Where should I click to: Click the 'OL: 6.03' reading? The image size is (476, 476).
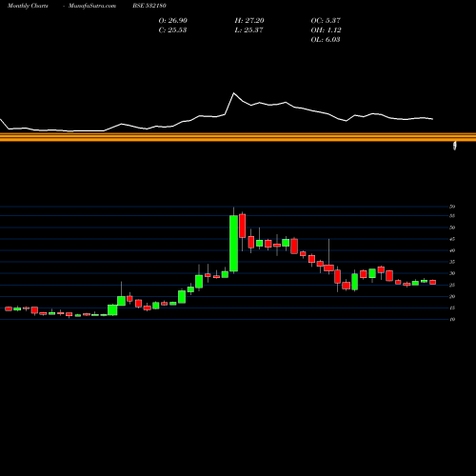[x=326, y=40]
